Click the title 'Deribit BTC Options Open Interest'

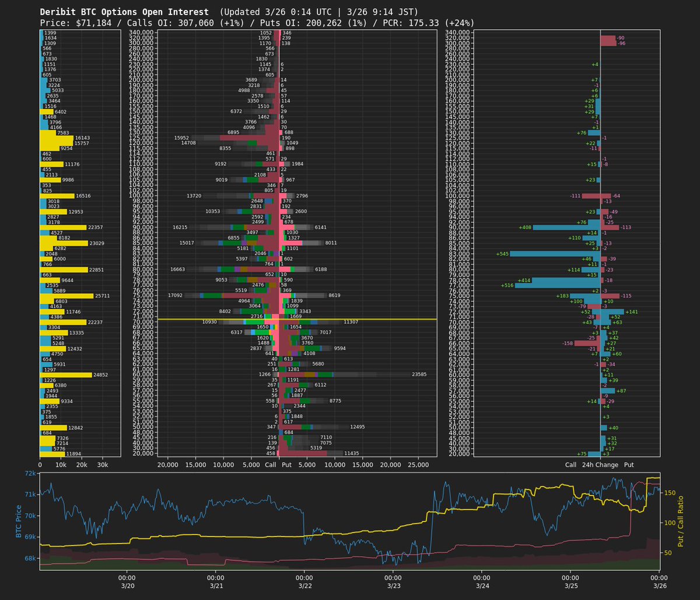coord(124,12)
